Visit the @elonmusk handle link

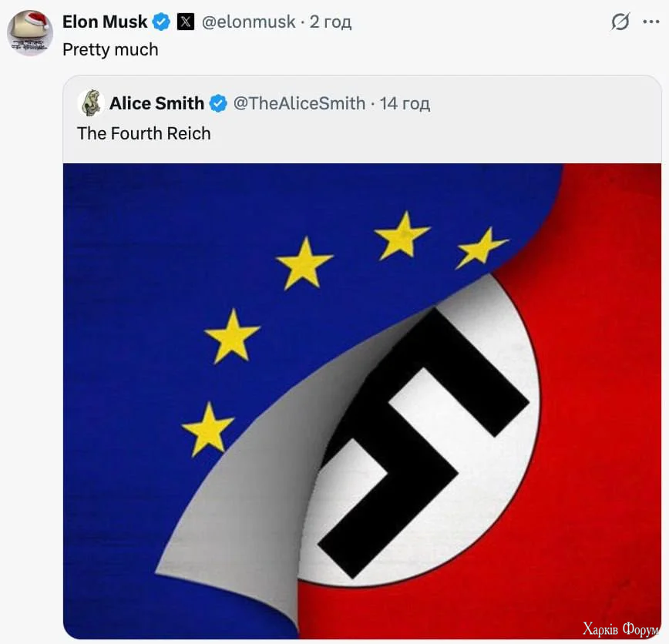pyautogui.click(x=249, y=22)
